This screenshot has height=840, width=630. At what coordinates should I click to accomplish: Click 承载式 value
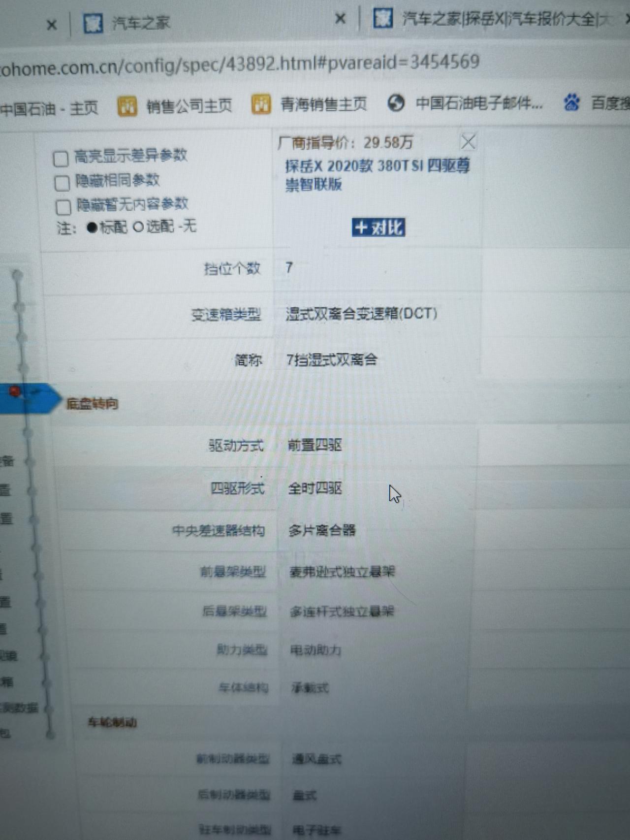[310, 687]
